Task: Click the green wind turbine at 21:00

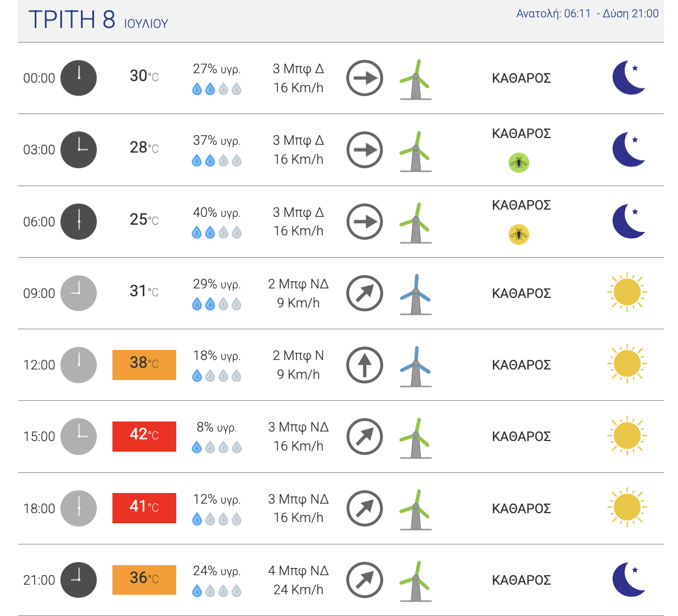Action: pos(416,581)
